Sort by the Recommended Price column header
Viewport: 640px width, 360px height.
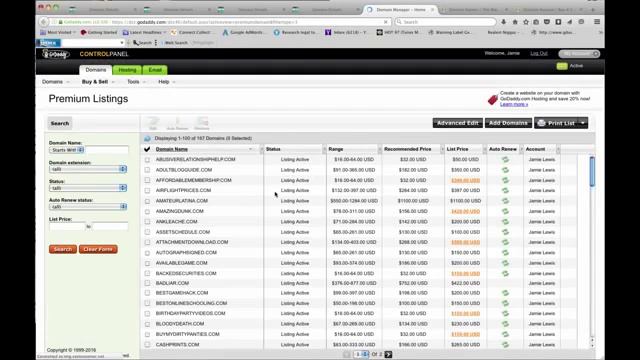(x=407, y=149)
